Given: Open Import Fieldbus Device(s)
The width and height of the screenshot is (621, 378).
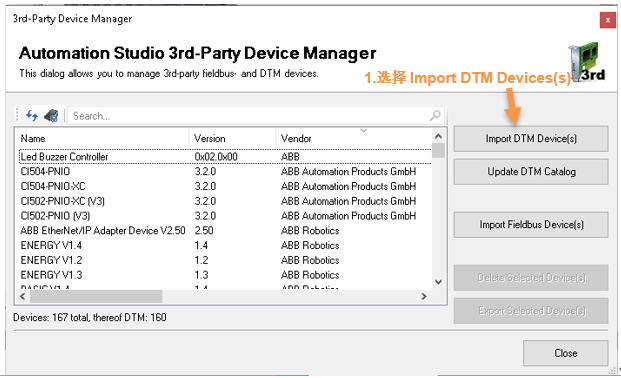Looking at the screenshot, I should pos(531,225).
